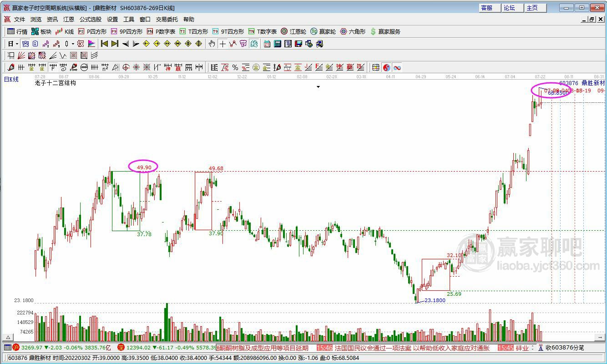Screen dimensions: 607x364
Task: Open the 六角形 hexagon tool
Action: [x=353, y=31]
